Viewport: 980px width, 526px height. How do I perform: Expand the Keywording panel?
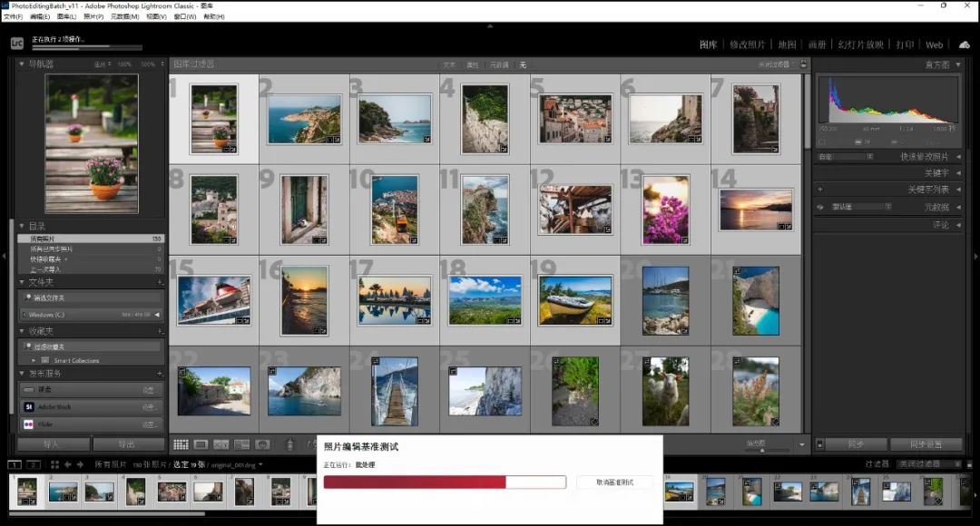958,173
